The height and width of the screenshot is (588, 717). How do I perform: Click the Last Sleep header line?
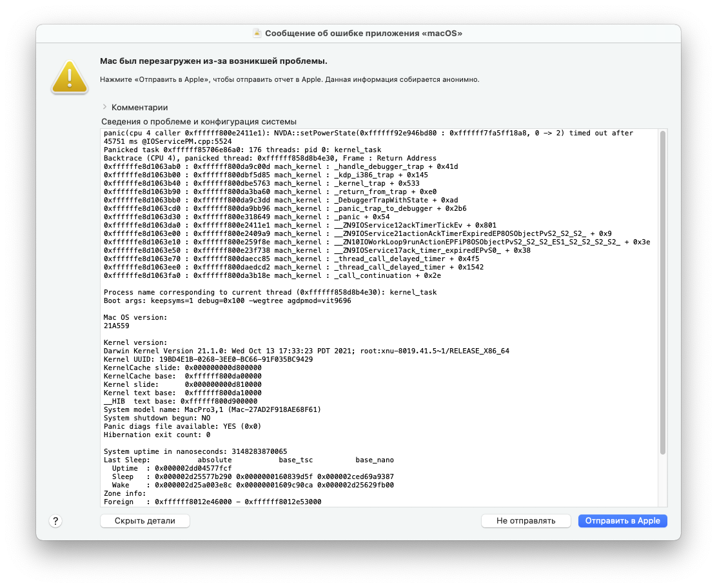pos(249,460)
